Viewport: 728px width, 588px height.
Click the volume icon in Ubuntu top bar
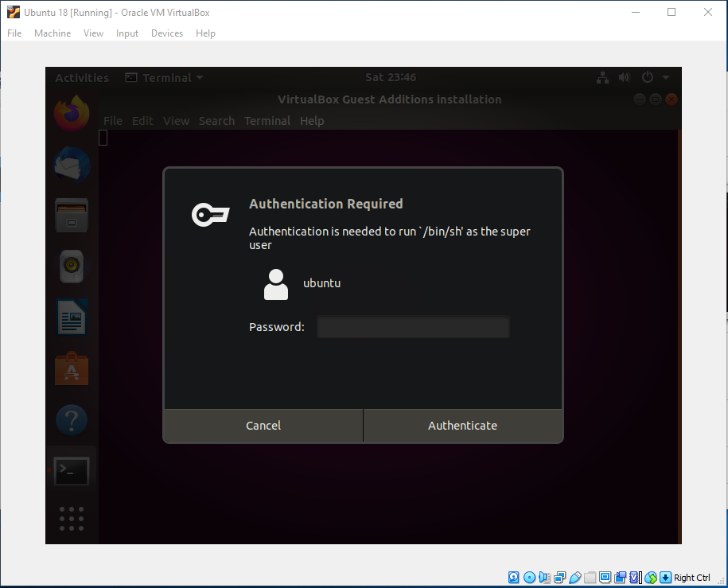(x=625, y=77)
